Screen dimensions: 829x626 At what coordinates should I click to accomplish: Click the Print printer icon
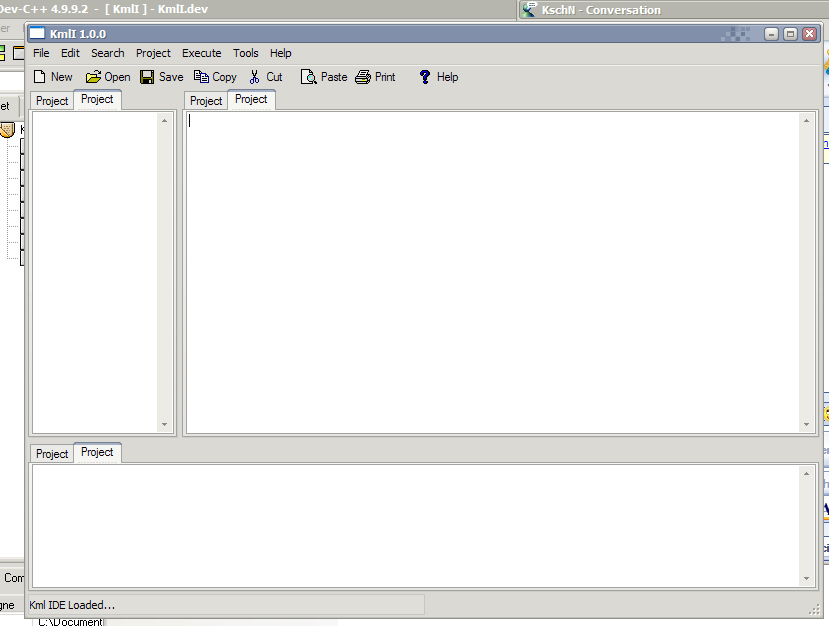pyautogui.click(x=363, y=77)
